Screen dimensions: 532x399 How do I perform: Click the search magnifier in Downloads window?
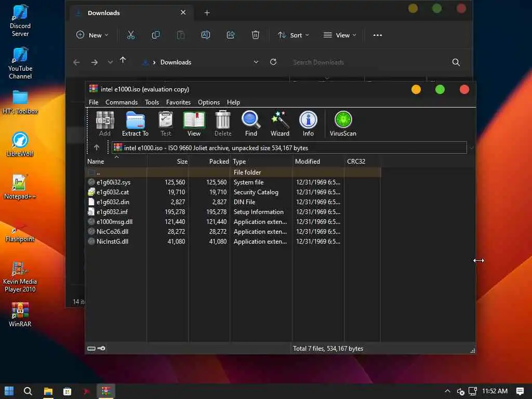point(456,62)
